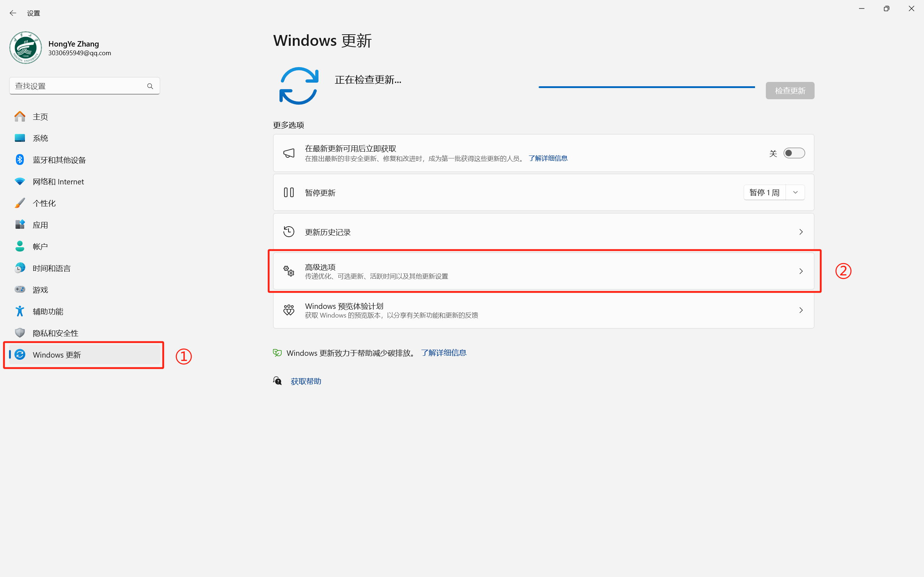Go to Privacy and security settings
The width and height of the screenshot is (924, 577).
click(55, 333)
